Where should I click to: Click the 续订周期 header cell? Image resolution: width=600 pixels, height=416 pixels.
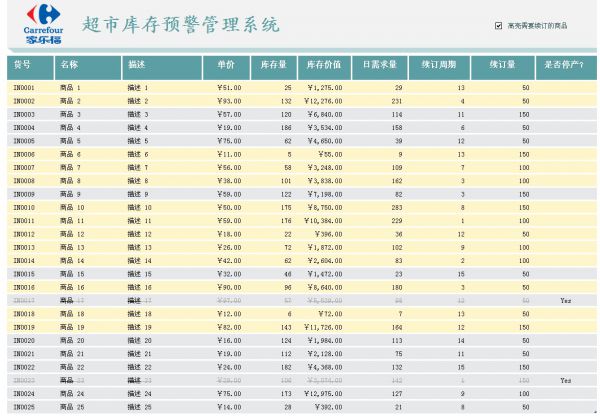pos(437,66)
